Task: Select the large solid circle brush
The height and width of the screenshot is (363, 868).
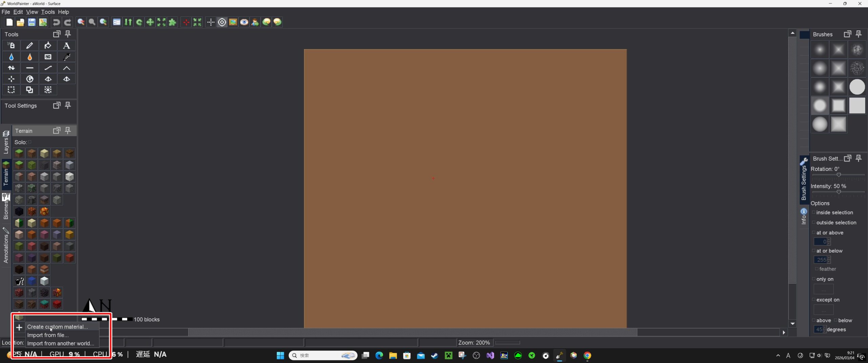Action: point(857,87)
